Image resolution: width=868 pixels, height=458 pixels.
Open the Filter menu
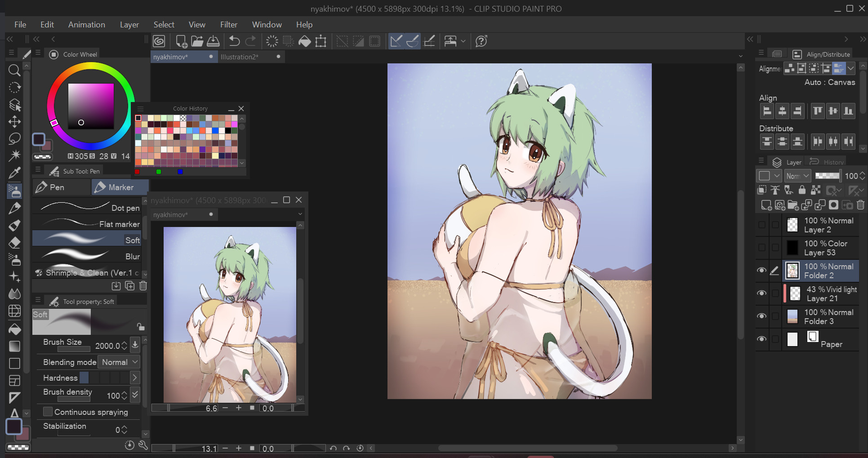tap(228, 25)
